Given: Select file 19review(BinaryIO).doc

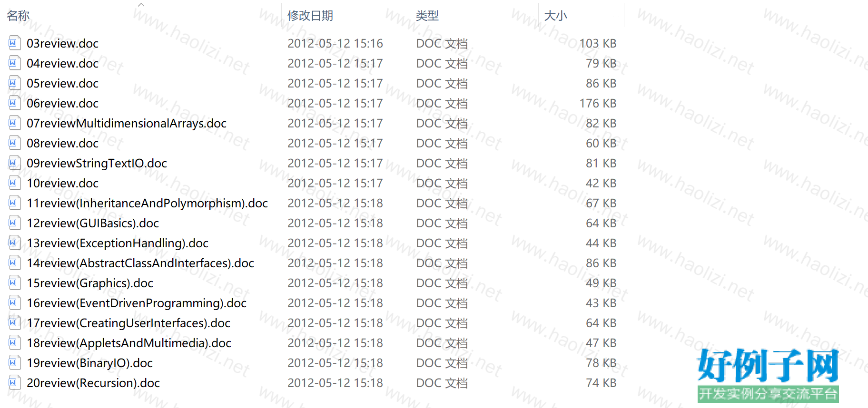Looking at the screenshot, I should click(x=89, y=363).
